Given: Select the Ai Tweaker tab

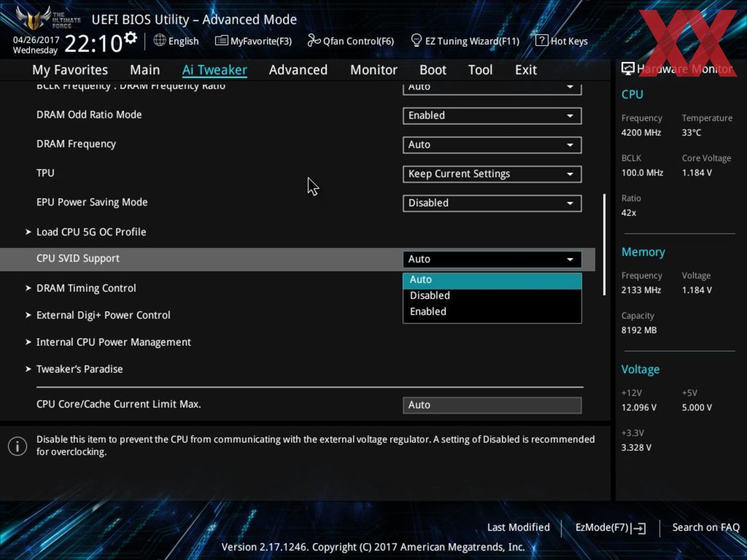Looking at the screenshot, I should (x=215, y=70).
